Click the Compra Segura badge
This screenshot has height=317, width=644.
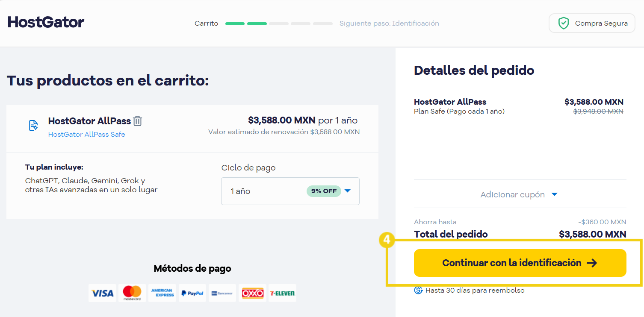[592, 23]
